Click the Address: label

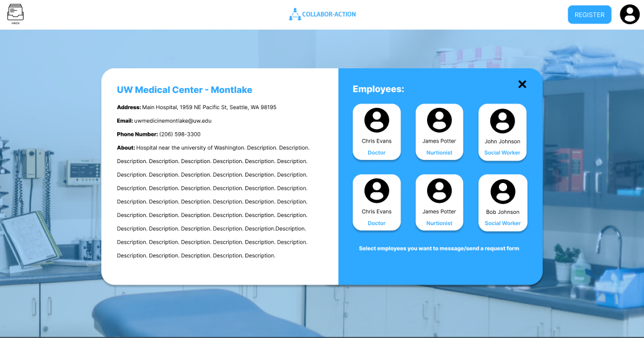[129, 107]
